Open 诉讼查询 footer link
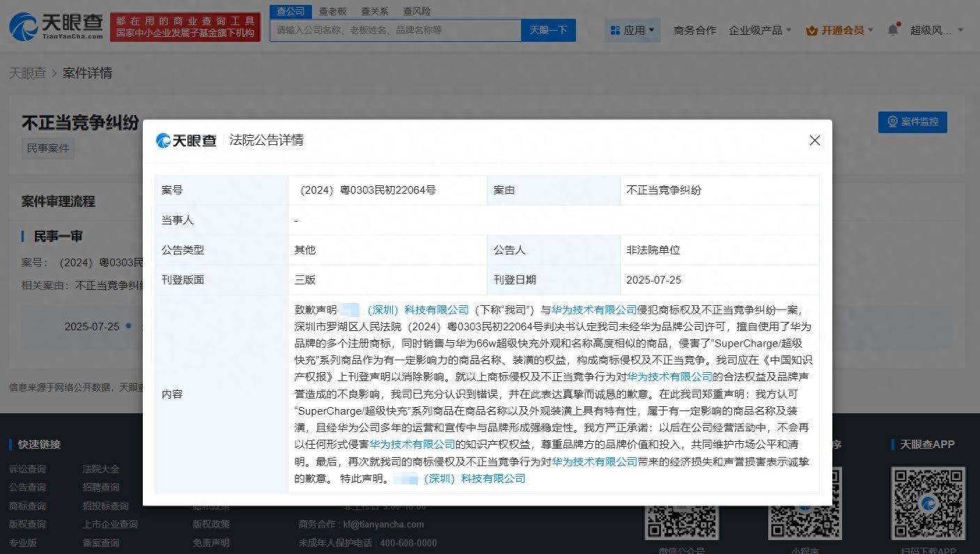980x554 pixels. (27, 469)
